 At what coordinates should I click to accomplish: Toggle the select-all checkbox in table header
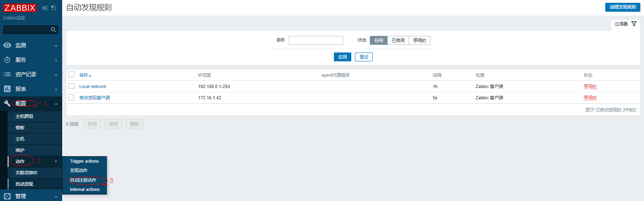tap(71, 75)
